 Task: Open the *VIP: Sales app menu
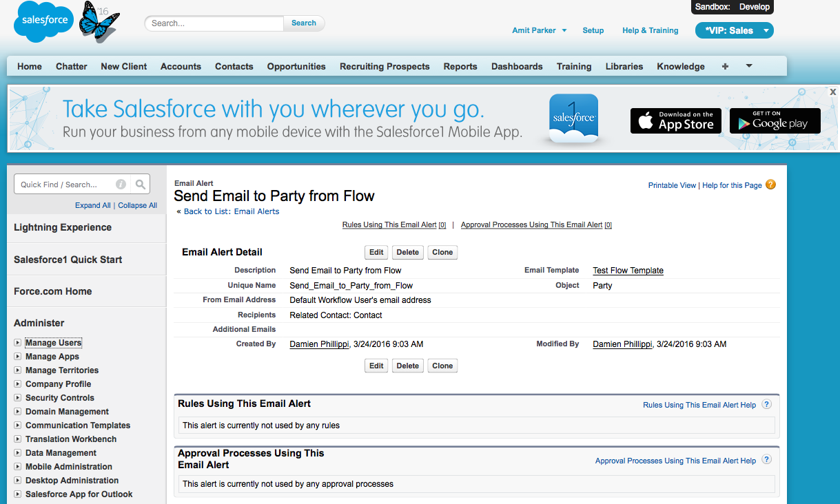pyautogui.click(x=735, y=30)
